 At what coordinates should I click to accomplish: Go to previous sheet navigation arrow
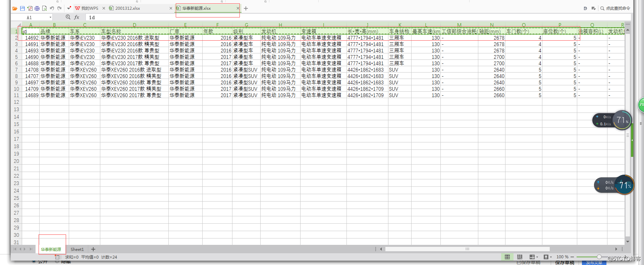click(x=20, y=249)
